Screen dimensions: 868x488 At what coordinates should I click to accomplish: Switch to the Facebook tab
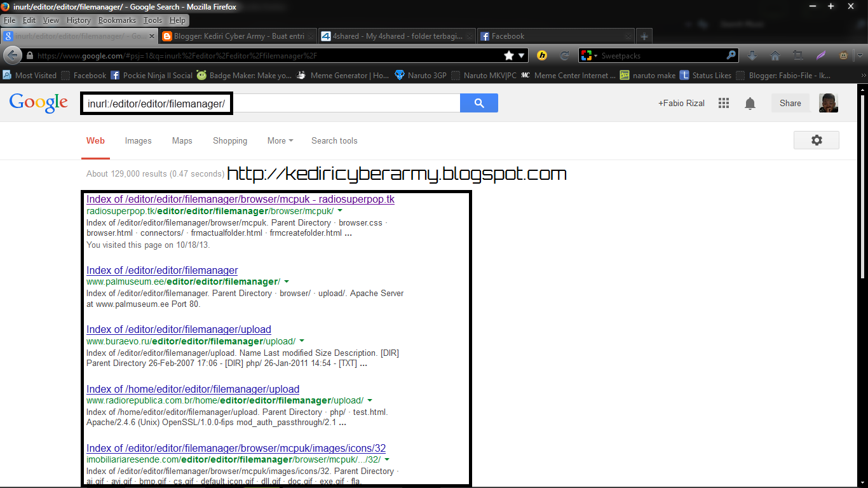[x=554, y=36]
